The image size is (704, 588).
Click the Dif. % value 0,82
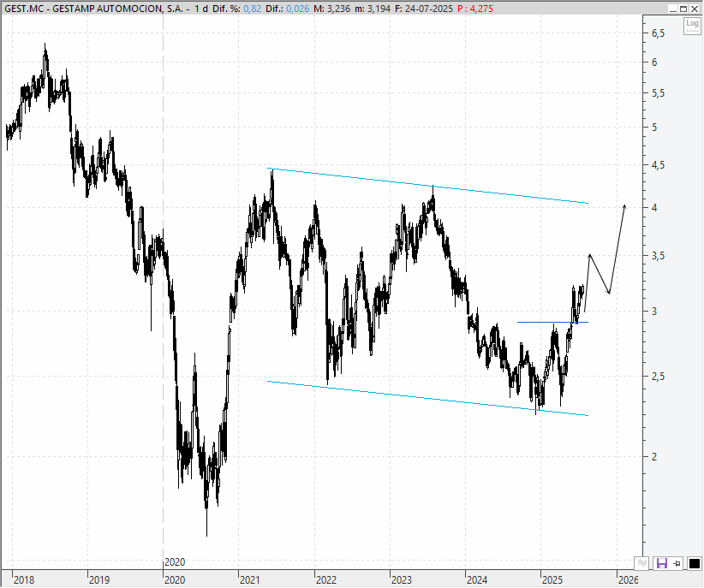pos(253,9)
